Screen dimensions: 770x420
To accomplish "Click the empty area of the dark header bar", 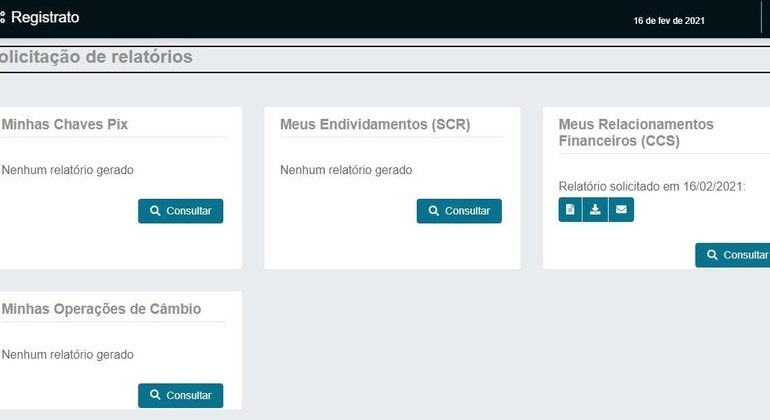I will [x=350, y=18].
